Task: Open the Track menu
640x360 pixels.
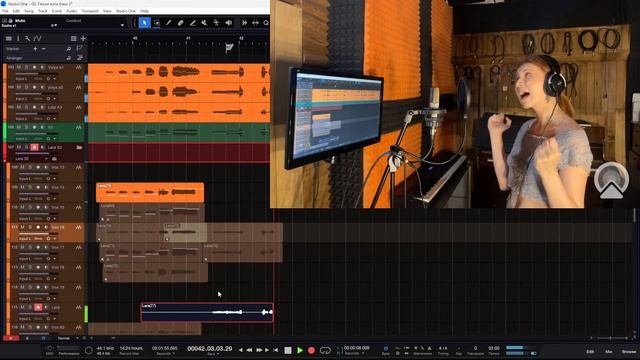Action: pos(42,11)
